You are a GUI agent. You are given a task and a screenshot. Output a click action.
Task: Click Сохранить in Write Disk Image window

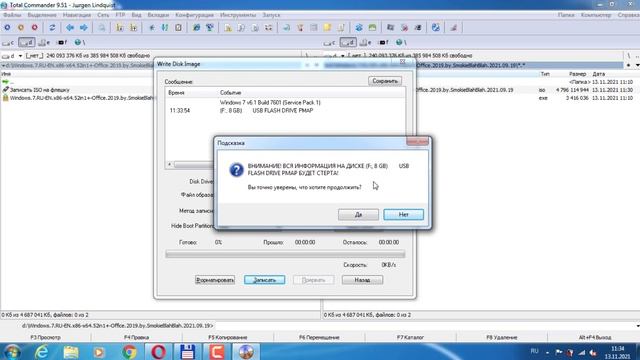point(384,81)
